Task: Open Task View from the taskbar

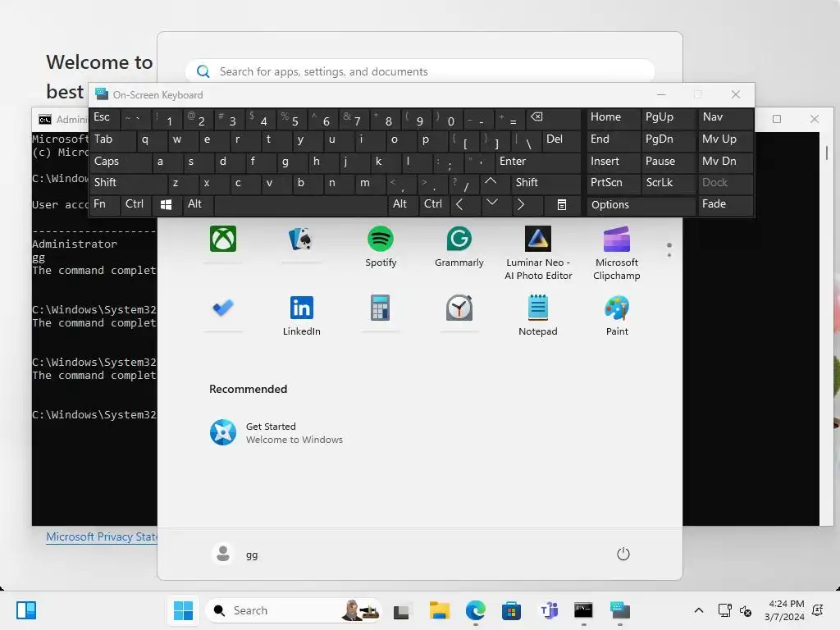Action: tap(402, 610)
